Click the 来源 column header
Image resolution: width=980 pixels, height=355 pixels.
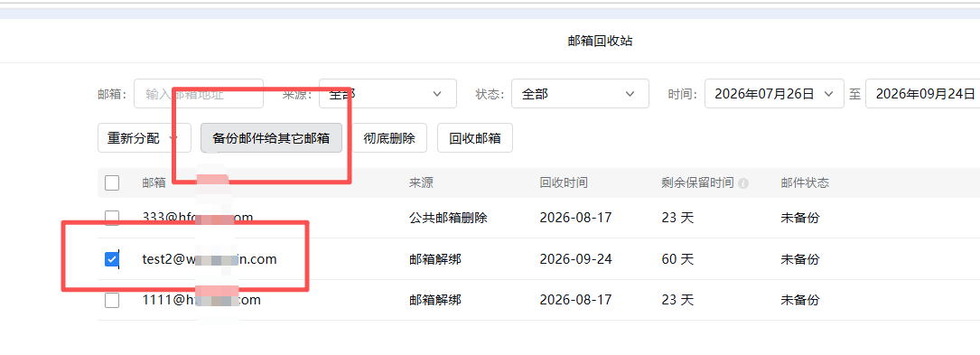[x=421, y=183]
